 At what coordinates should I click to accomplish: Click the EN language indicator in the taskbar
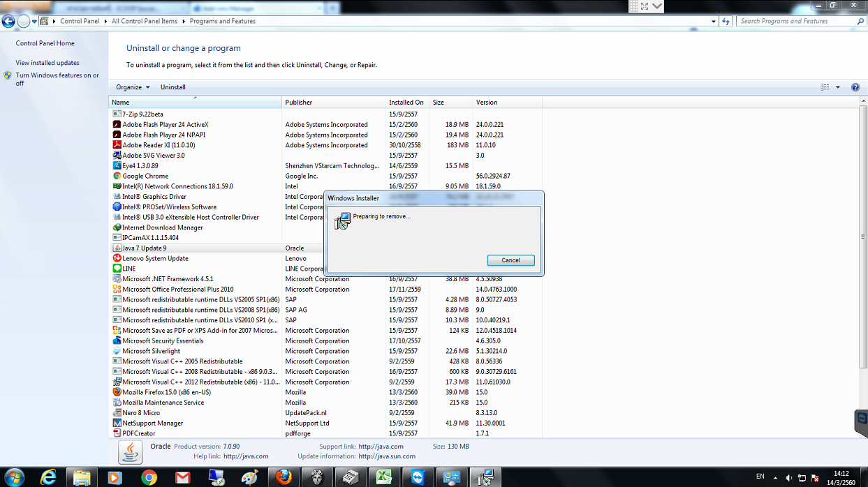click(x=760, y=477)
